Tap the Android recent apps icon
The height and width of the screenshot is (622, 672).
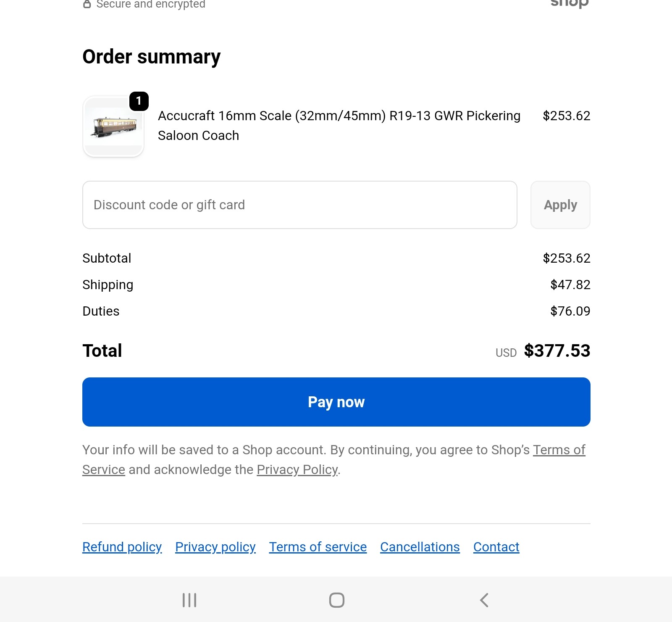(x=189, y=600)
